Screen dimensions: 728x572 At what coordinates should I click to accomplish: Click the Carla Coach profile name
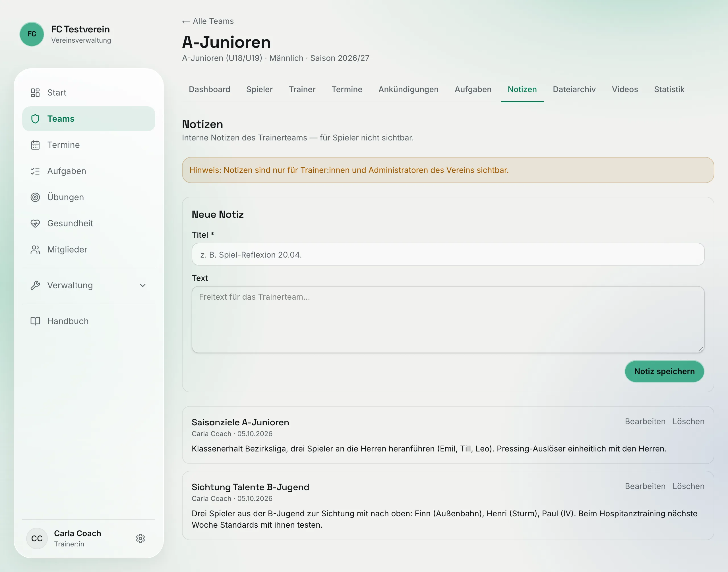click(77, 534)
